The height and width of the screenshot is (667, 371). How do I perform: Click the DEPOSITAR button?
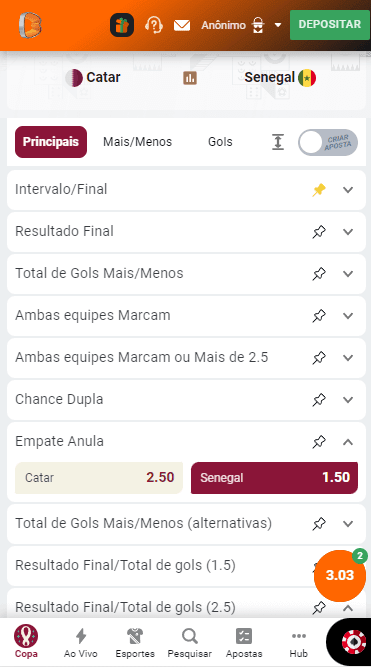tap(329, 25)
